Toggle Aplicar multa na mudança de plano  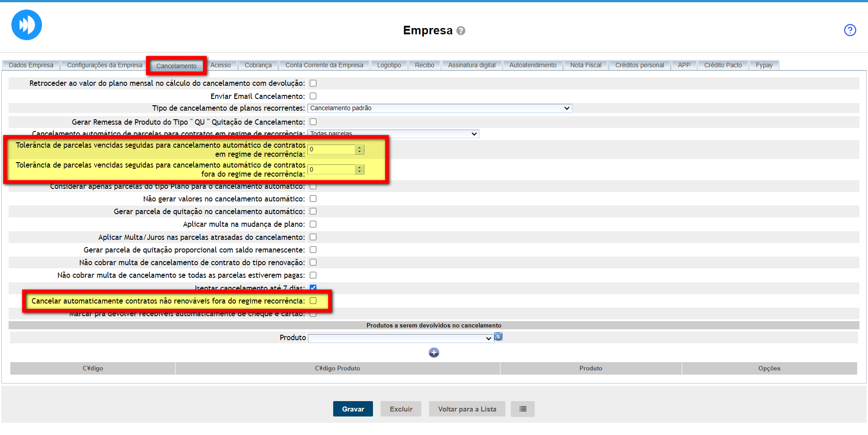[313, 225]
